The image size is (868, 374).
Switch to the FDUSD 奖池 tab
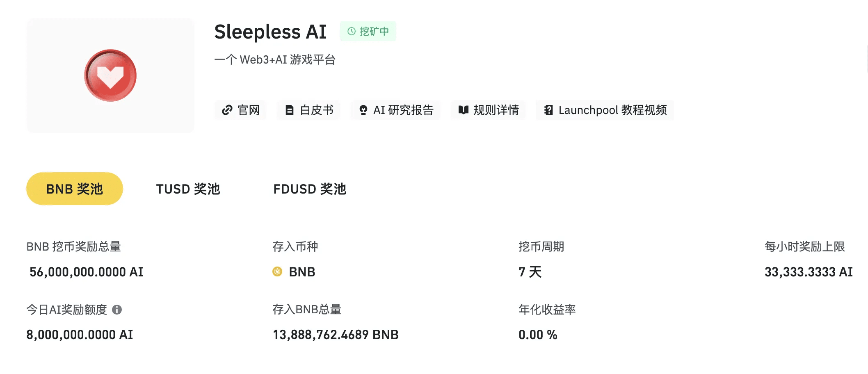click(310, 189)
